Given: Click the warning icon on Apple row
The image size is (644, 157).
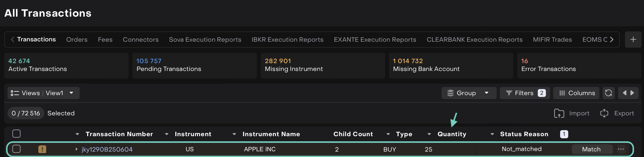Looking at the screenshot, I should pyautogui.click(x=42, y=149).
